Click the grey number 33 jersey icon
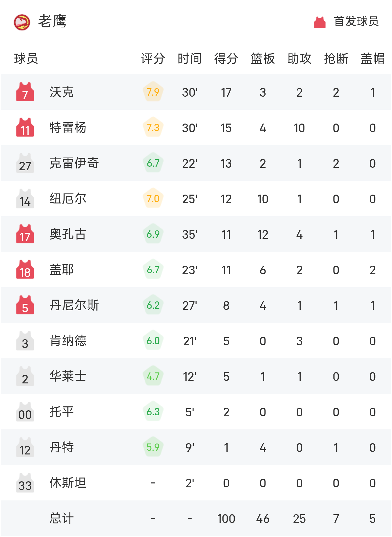 [x=25, y=483]
